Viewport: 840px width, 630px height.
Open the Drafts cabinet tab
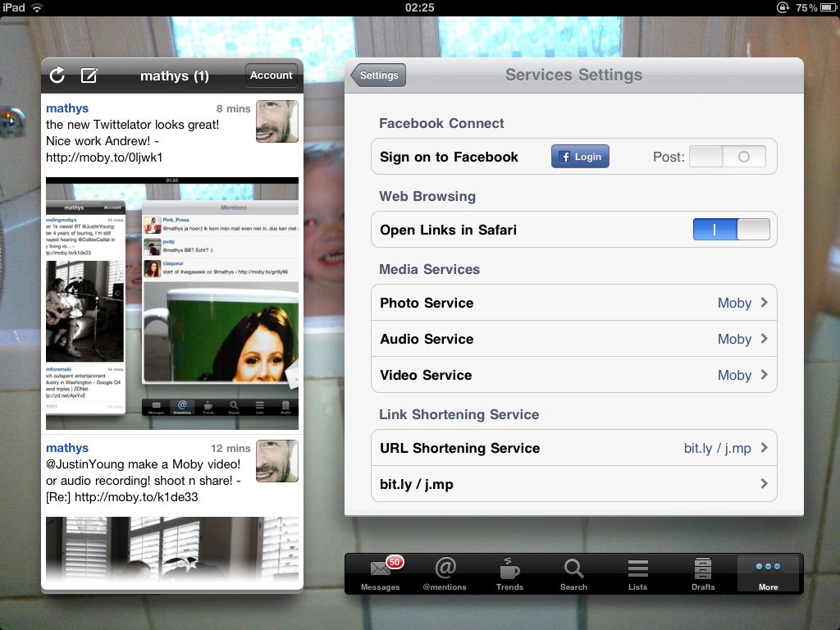[x=703, y=573]
